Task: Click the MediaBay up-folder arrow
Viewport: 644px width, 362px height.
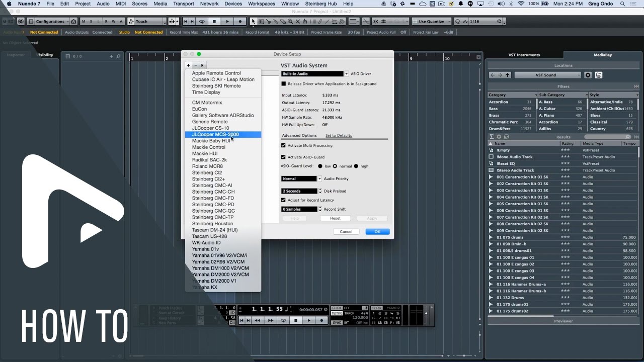Action: [x=507, y=75]
